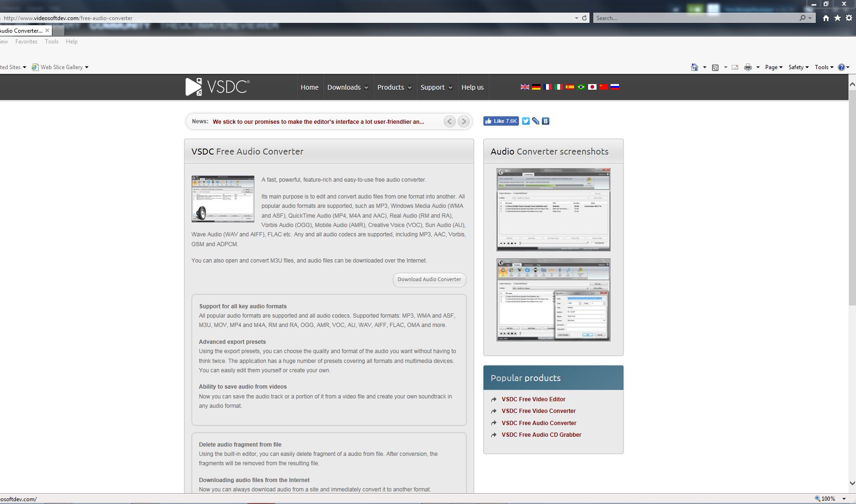Open the first Audio Converter screenshot in sidebar
Image resolution: width=856 pixels, height=504 pixels.
click(553, 209)
